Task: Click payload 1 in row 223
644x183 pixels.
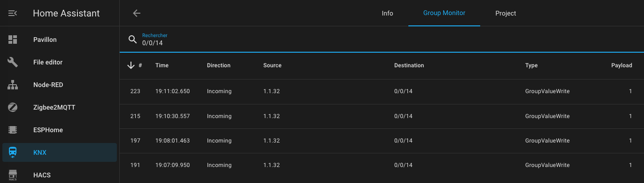Action: 630,91
